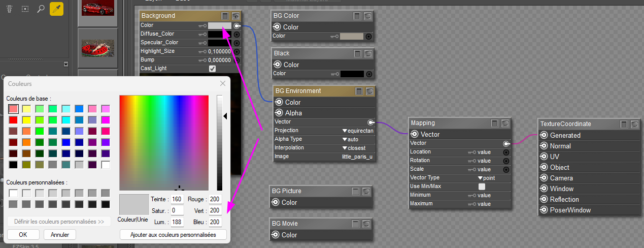Click BG Color node beige color swatch
This screenshot has width=644, height=248.
click(x=351, y=36)
